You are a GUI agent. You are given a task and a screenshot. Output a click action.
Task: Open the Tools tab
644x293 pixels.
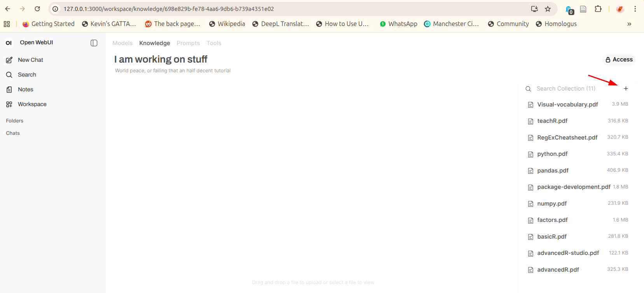point(214,43)
